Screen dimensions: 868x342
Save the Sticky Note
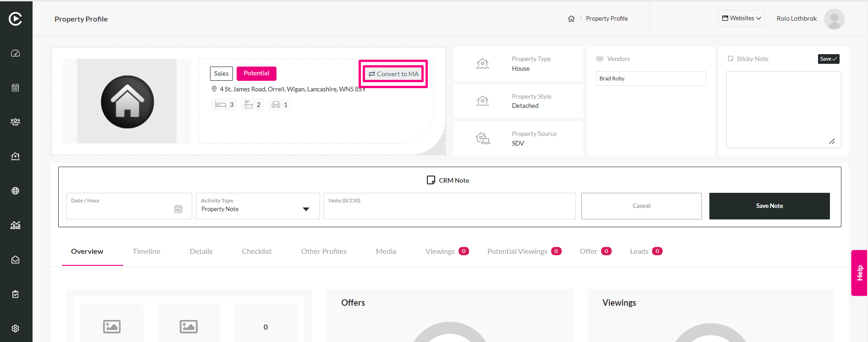point(829,59)
